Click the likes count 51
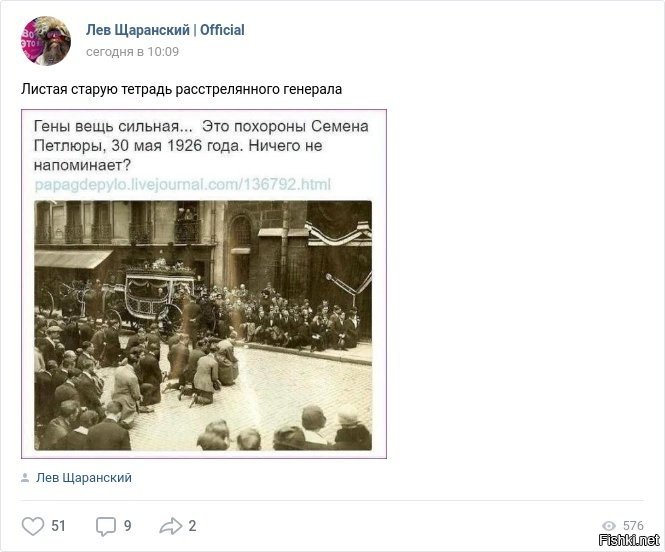 coord(58,526)
